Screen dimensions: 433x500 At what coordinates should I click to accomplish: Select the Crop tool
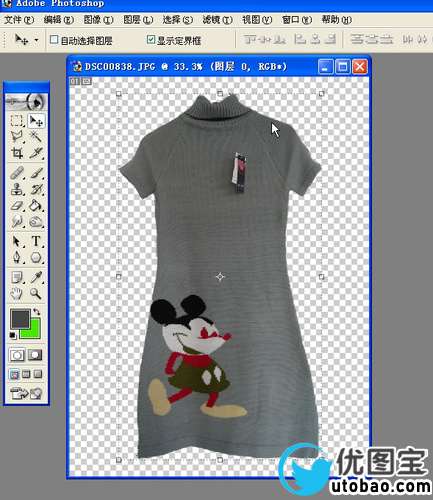pos(16,153)
